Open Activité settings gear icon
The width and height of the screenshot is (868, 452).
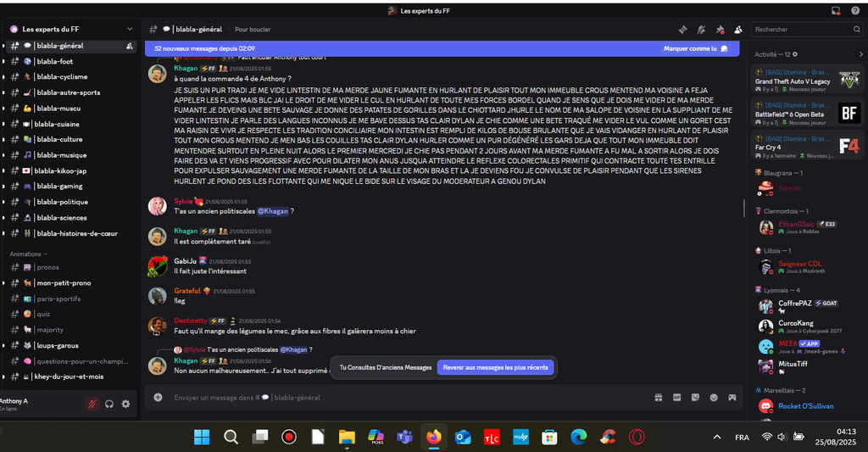click(795, 54)
